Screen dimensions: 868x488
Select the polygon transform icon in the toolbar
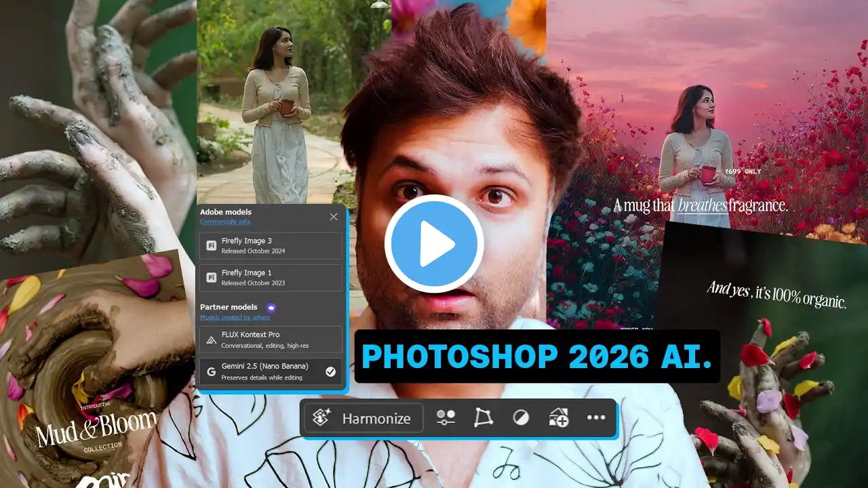pos(484,418)
